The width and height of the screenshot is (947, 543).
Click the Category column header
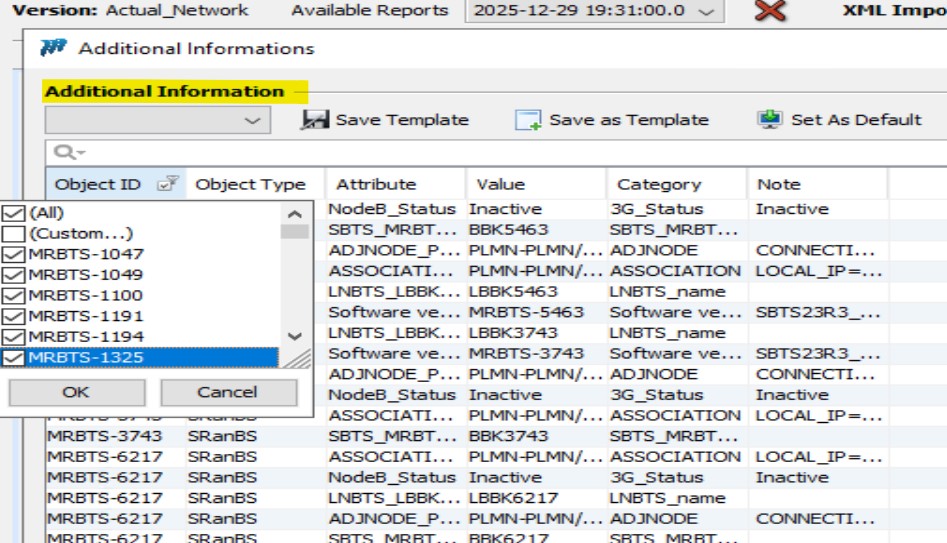pyautogui.click(x=659, y=184)
